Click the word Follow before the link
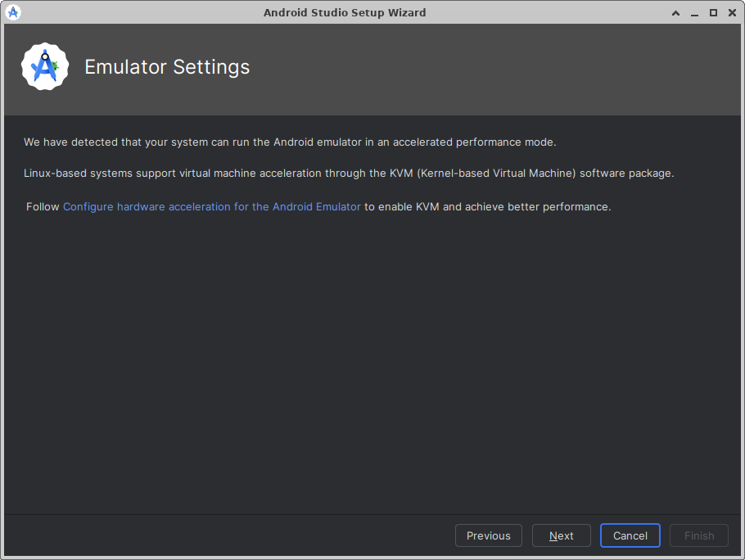The width and height of the screenshot is (745, 560). tap(43, 207)
